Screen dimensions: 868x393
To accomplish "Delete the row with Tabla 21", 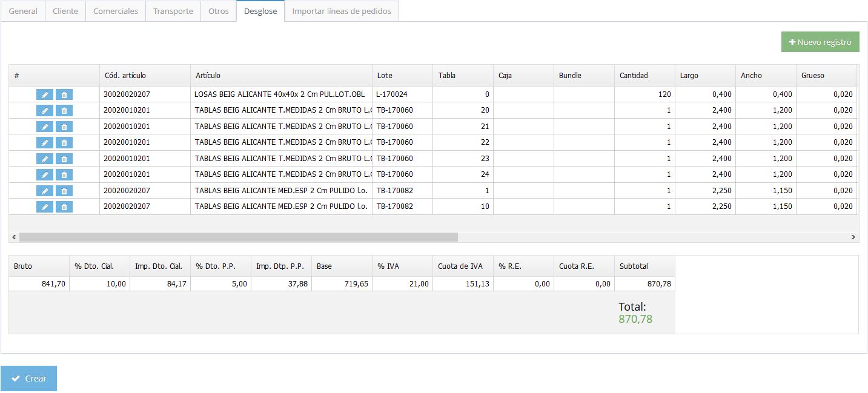I will 64,127.
